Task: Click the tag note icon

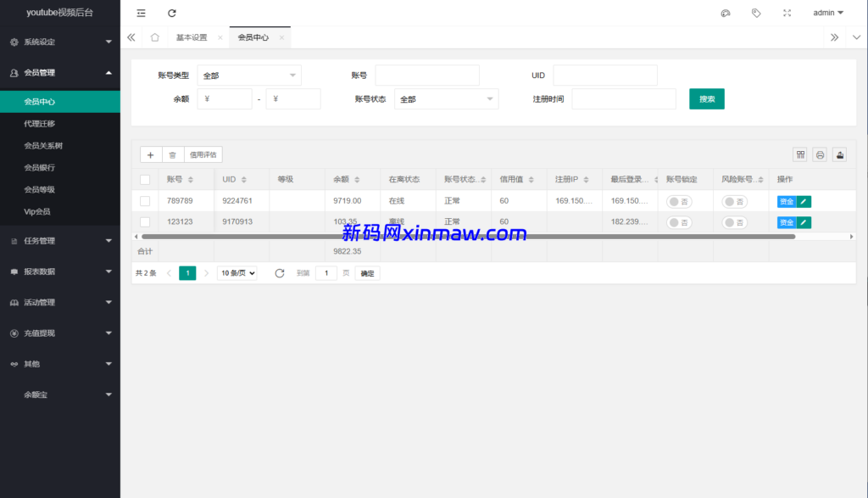Action: [756, 13]
